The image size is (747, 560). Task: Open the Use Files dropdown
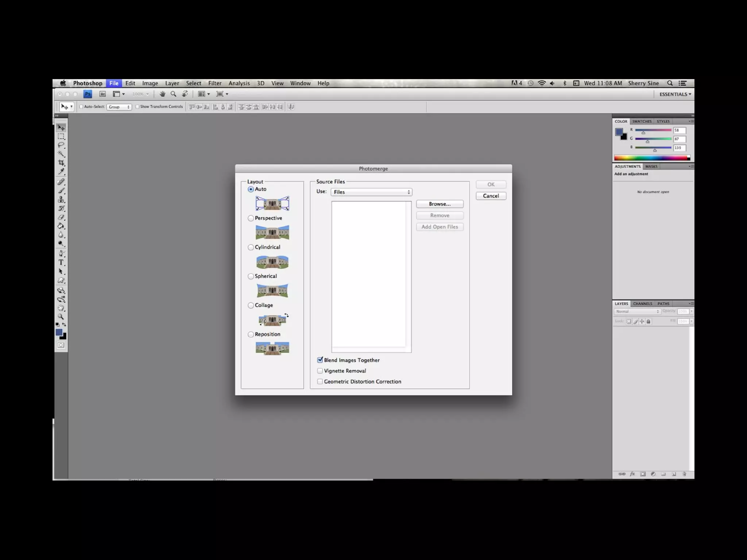371,192
